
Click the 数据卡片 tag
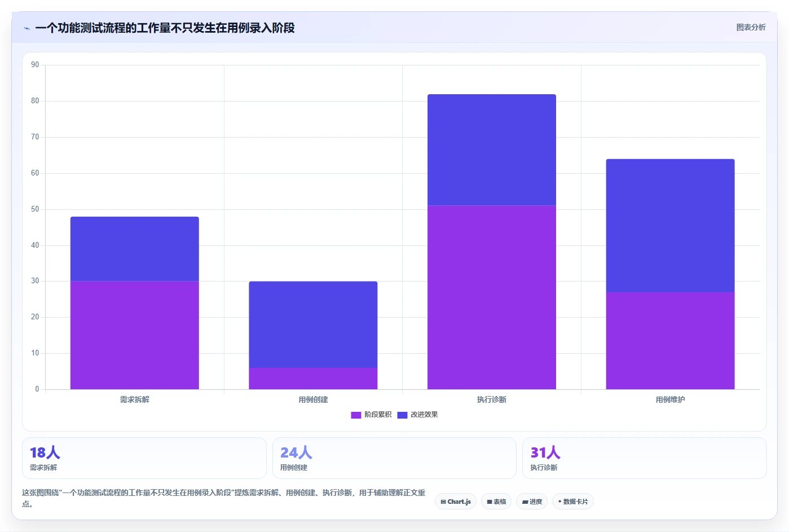[x=573, y=502]
